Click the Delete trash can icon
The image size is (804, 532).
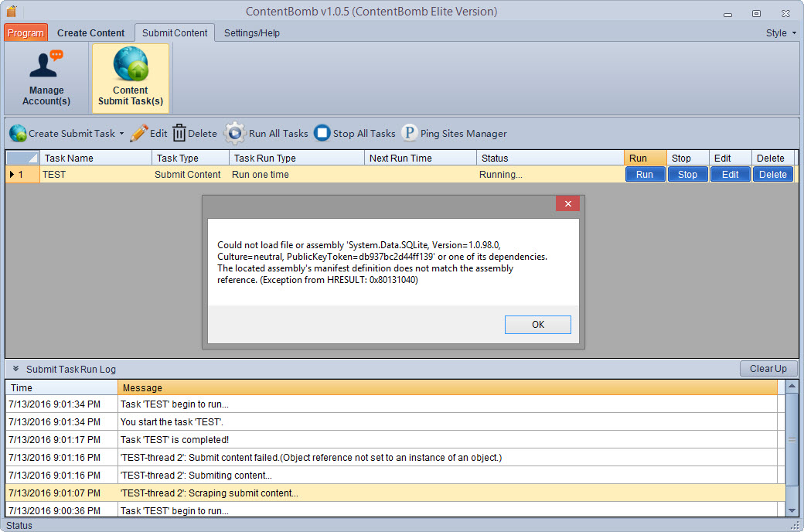tap(179, 133)
